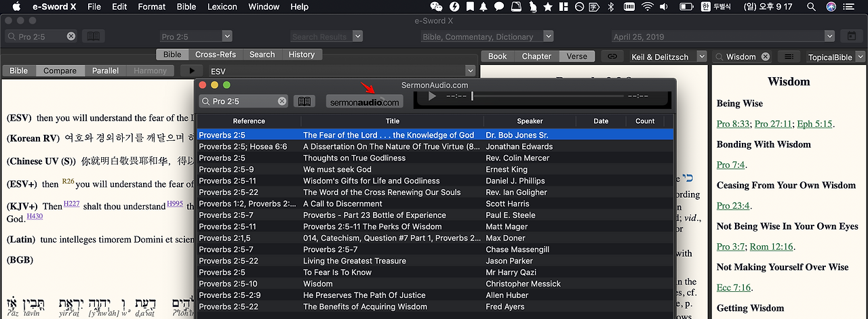Viewport: 868px width, 319px height.
Task: Open the Pro 23:4 link
Action: coord(733,206)
